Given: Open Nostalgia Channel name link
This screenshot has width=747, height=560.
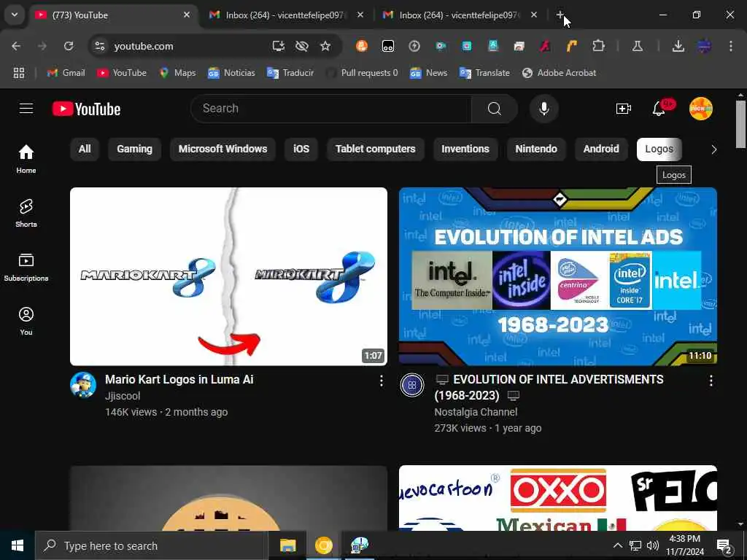Looking at the screenshot, I should coord(476,412).
